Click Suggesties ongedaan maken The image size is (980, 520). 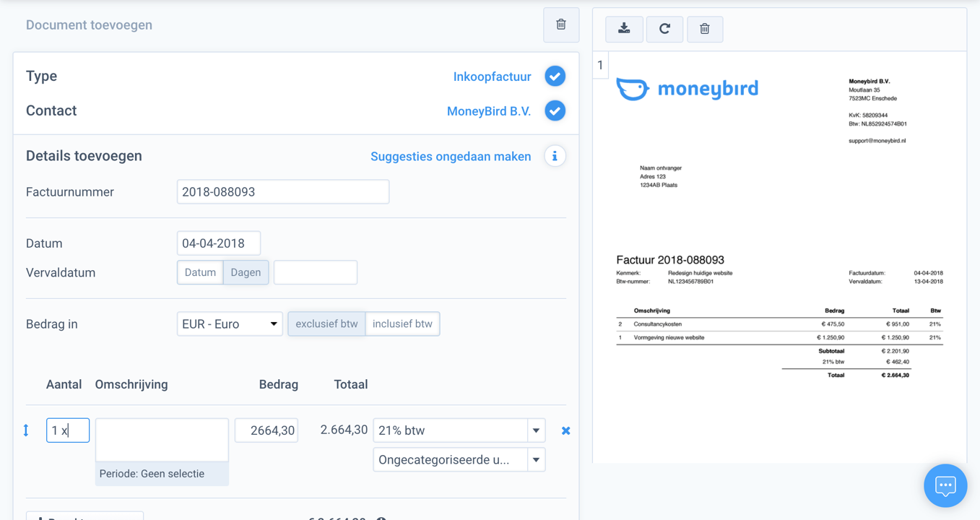451,156
